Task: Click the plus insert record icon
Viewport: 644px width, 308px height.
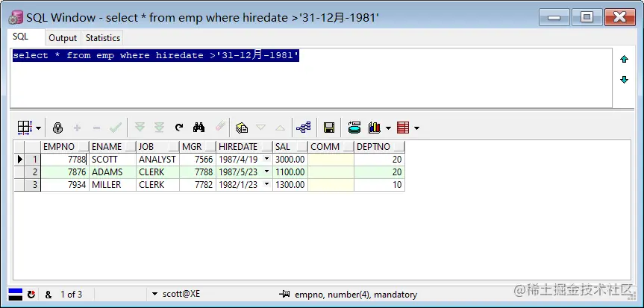Action: tap(77, 128)
